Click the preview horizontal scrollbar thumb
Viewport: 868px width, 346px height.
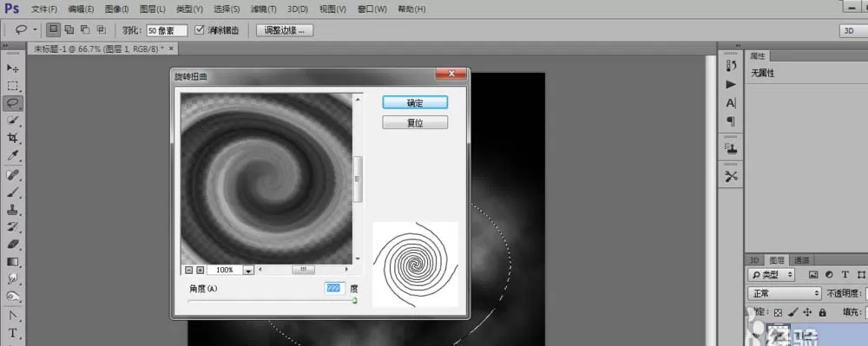303,270
